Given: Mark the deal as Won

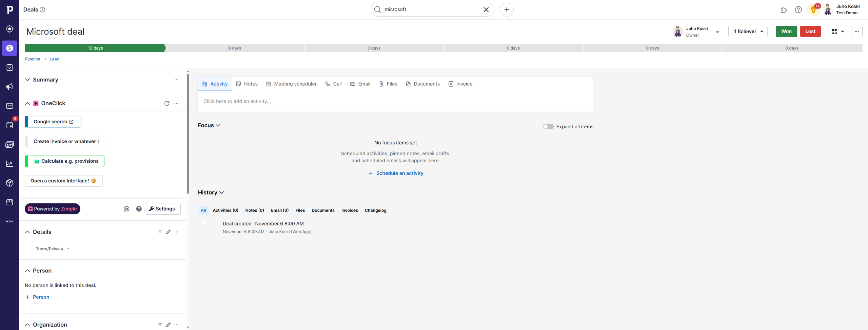Looking at the screenshot, I should [786, 31].
